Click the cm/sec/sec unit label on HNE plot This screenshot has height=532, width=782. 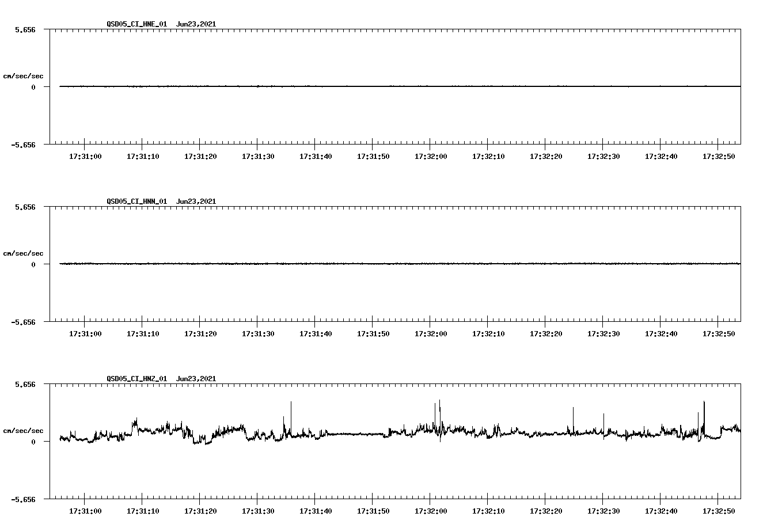pos(23,76)
